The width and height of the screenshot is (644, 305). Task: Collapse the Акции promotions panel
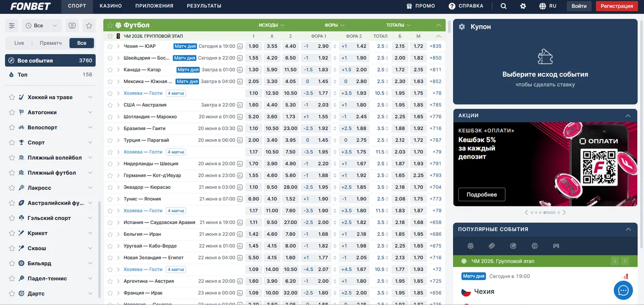point(628,116)
